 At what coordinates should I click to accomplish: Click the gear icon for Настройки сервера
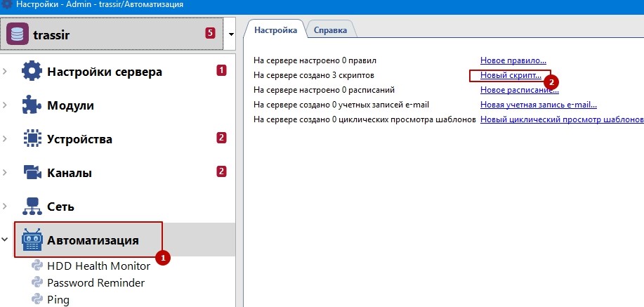pyautogui.click(x=32, y=72)
